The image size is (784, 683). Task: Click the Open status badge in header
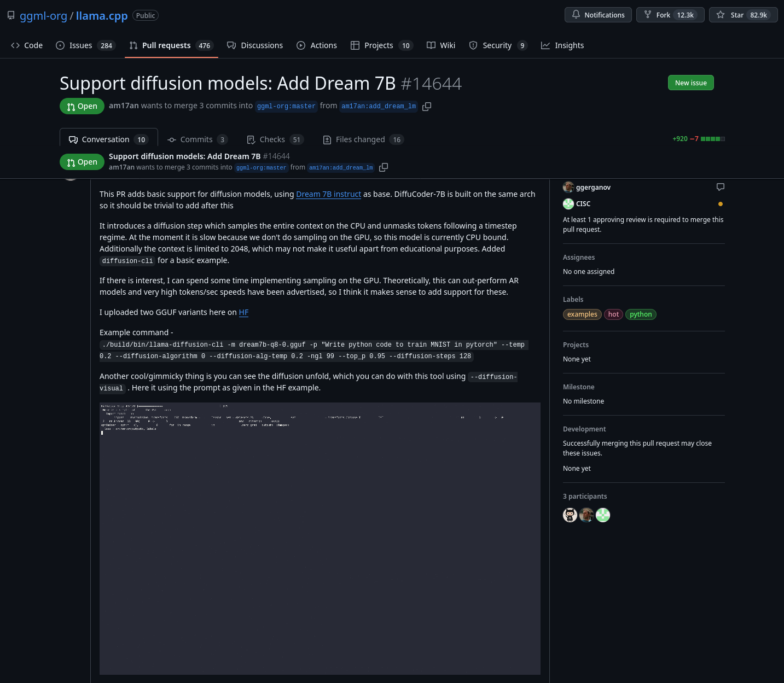[x=82, y=106]
